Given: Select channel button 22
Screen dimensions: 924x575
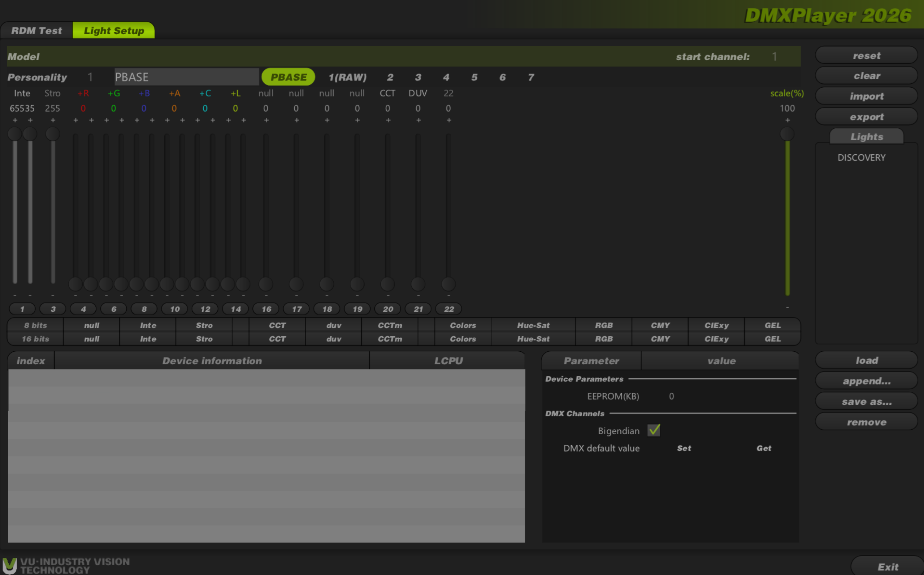Looking at the screenshot, I should coord(449,309).
